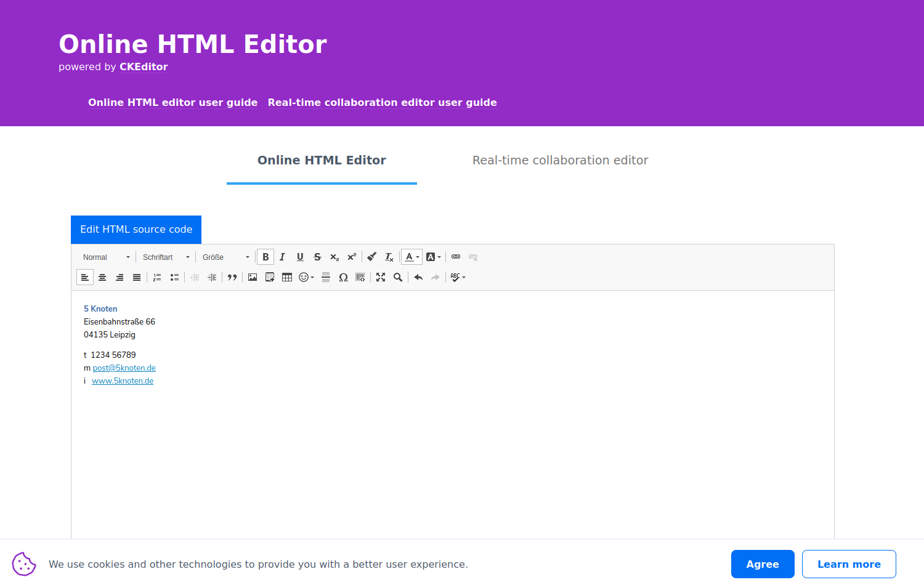This screenshot has height=585, width=924.
Task: Remove formatting with the Tx icon
Action: (x=389, y=257)
